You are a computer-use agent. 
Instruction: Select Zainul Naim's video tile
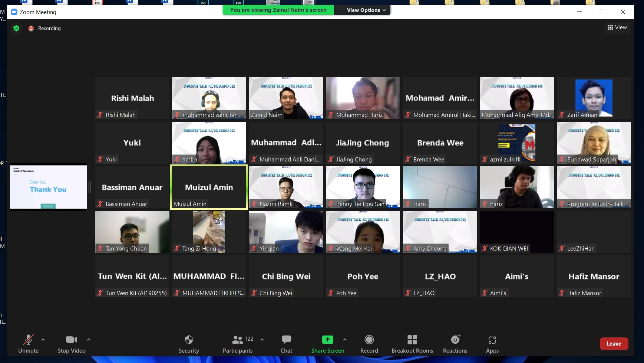pyautogui.click(x=286, y=98)
